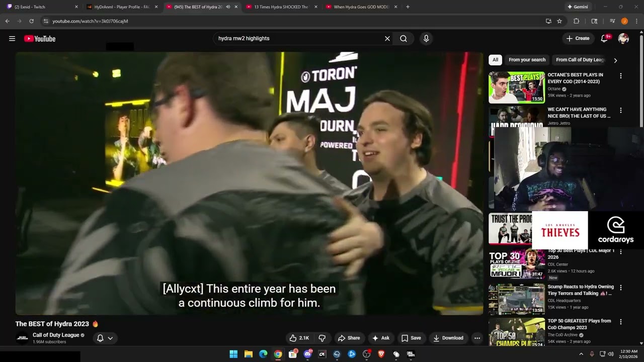Open the YouTube guide hamburger menu

pos(12,39)
